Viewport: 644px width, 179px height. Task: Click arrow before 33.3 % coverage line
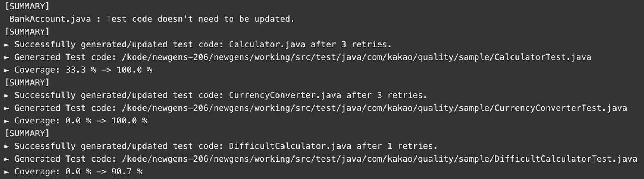coord(7,70)
